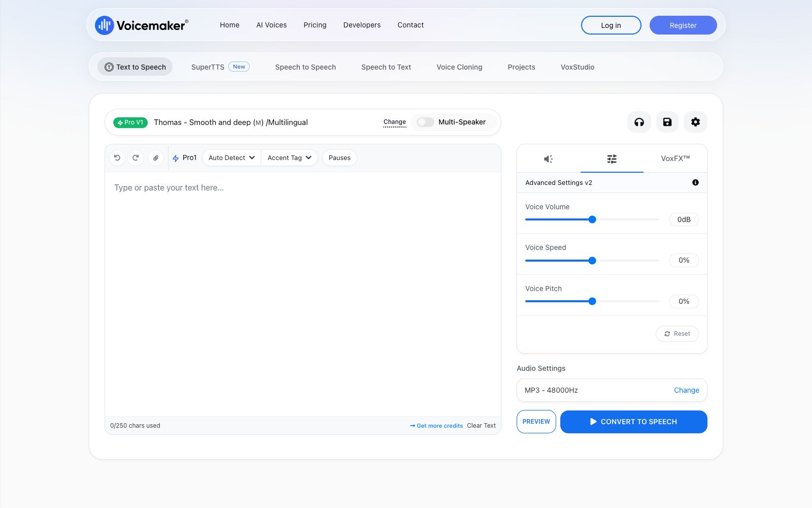Toggle the Multi-Speaker switch
The width and height of the screenshot is (812, 508).
[x=425, y=122]
